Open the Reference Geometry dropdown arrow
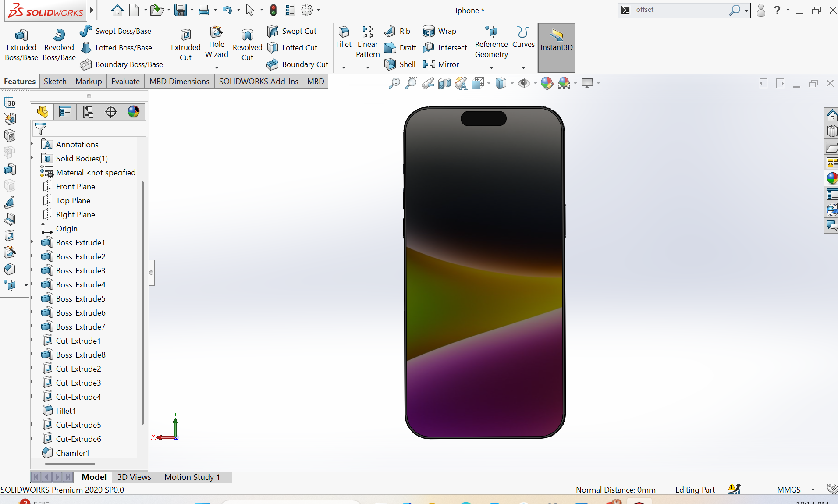 pyautogui.click(x=491, y=68)
